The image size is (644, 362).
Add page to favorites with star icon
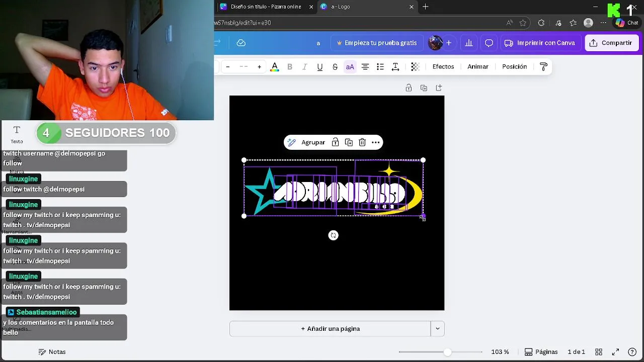click(523, 23)
